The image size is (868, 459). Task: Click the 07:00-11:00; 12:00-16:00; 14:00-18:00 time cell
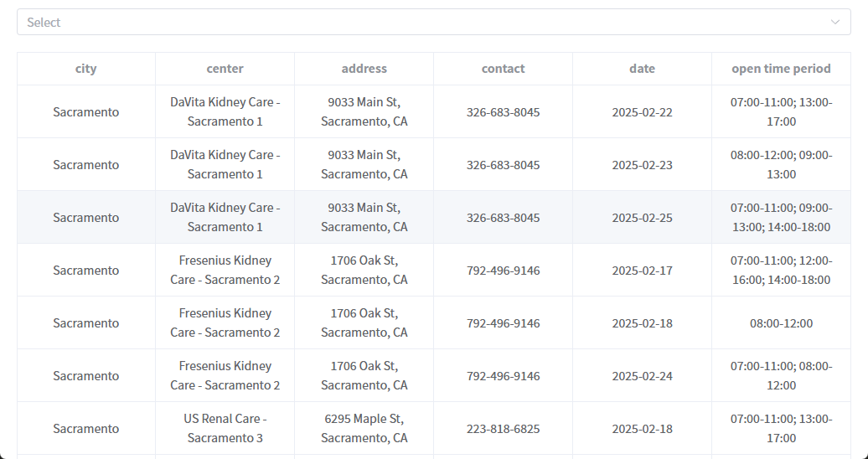tap(781, 271)
